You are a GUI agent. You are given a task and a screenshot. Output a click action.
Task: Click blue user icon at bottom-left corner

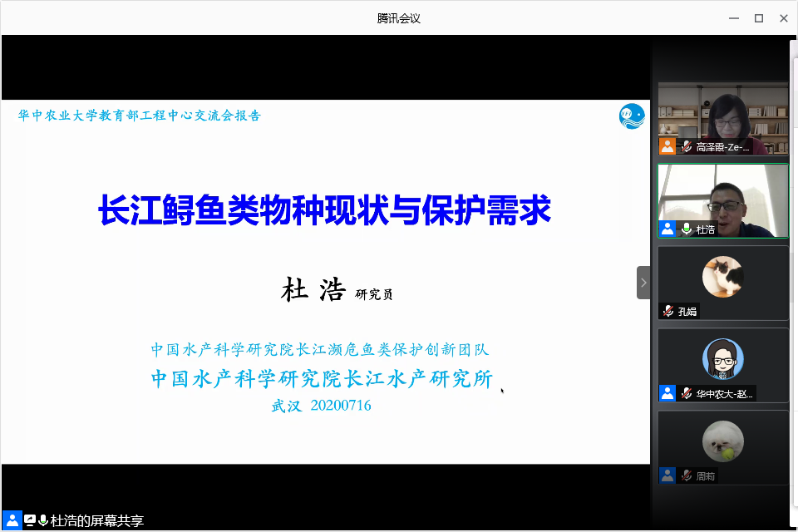click(x=12, y=520)
